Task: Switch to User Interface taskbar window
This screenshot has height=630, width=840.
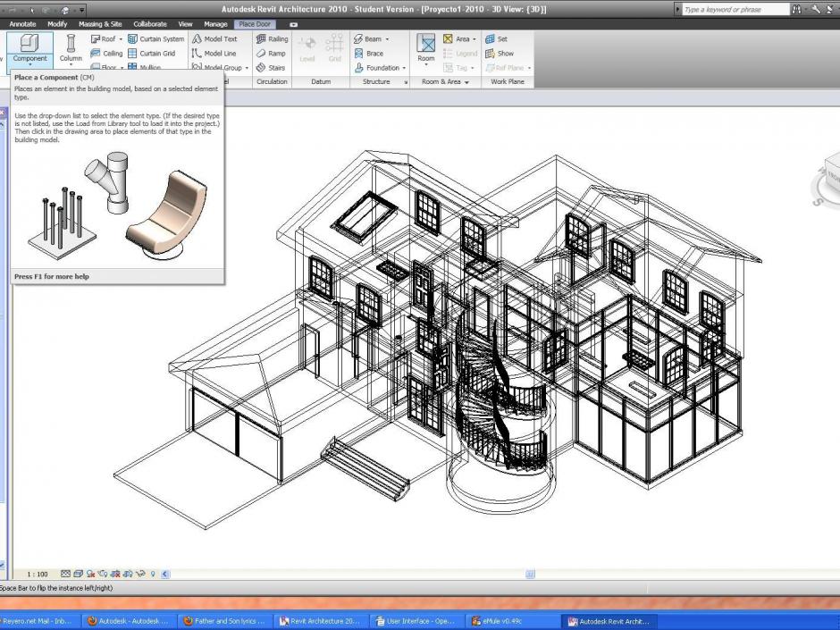Action: point(416,621)
